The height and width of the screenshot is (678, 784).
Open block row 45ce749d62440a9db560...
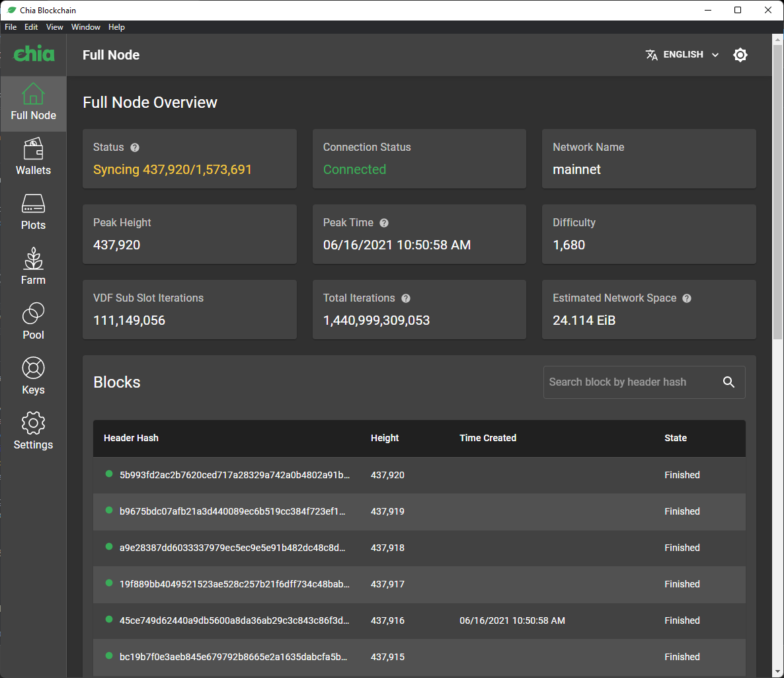[419, 620]
